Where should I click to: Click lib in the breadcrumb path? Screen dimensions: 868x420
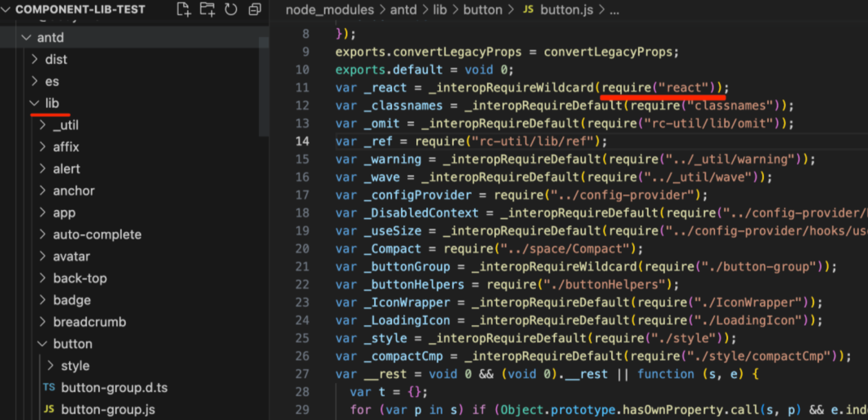click(440, 10)
